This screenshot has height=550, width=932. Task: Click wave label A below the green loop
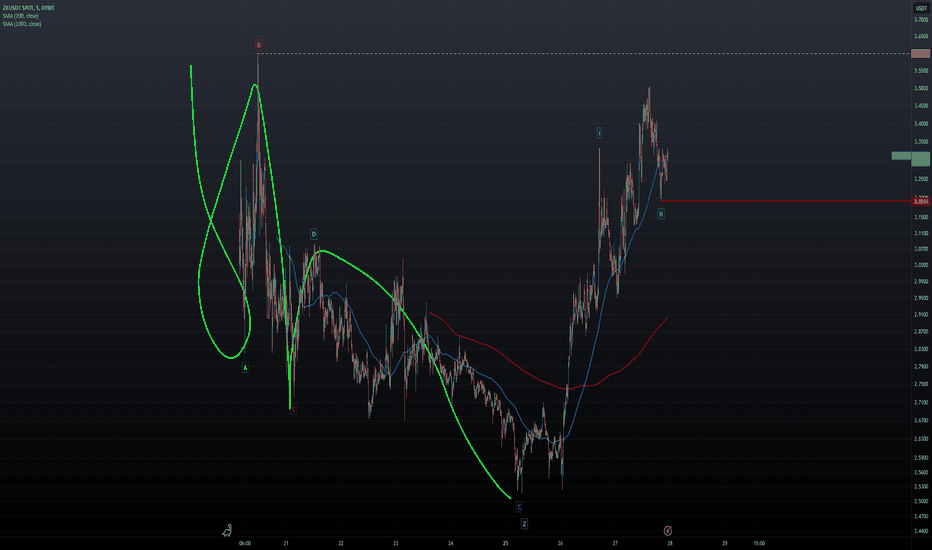click(x=245, y=367)
